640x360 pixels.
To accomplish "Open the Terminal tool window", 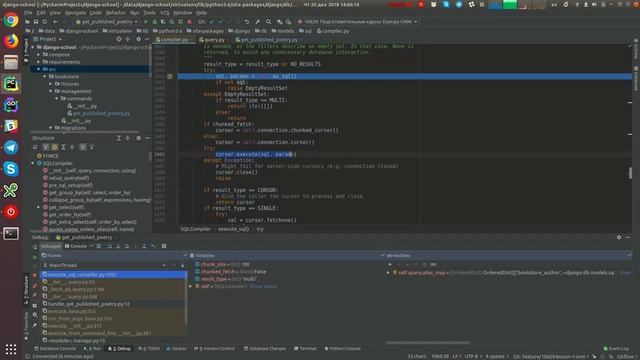I will [x=305, y=349].
